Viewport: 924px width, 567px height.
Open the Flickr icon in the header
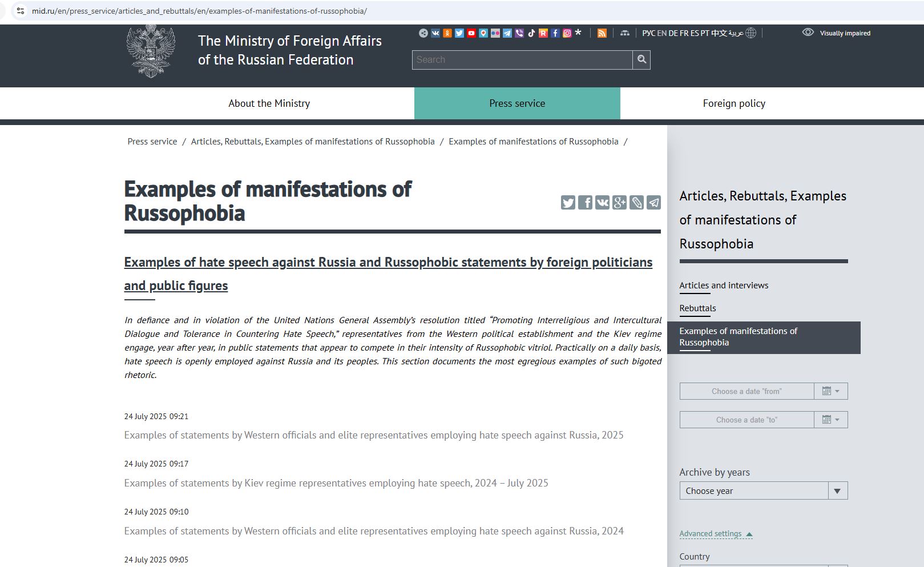[x=495, y=33]
